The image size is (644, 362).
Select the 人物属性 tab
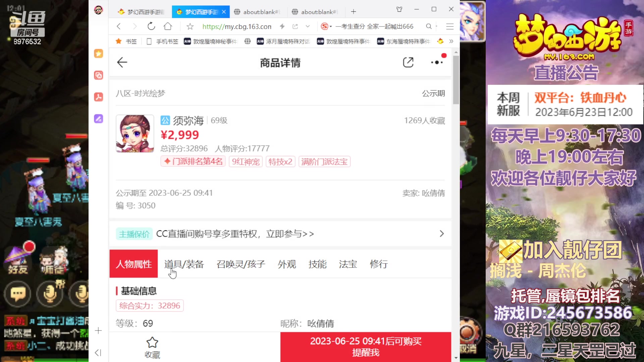133,264
